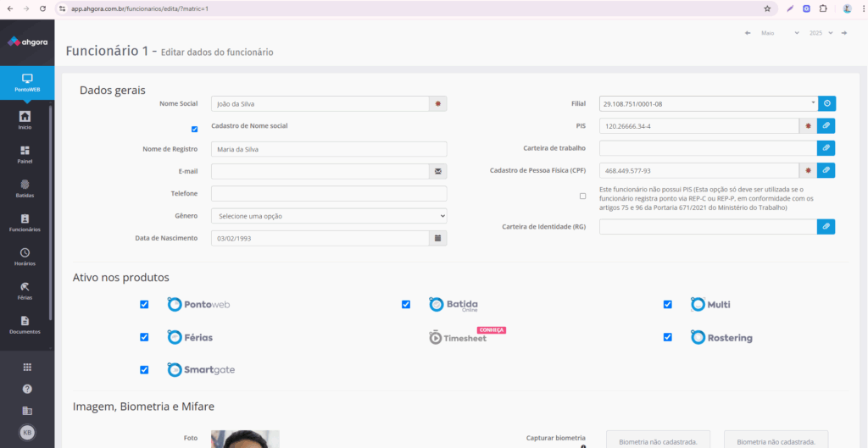Open the Gênero dropdown

[329, 216]
